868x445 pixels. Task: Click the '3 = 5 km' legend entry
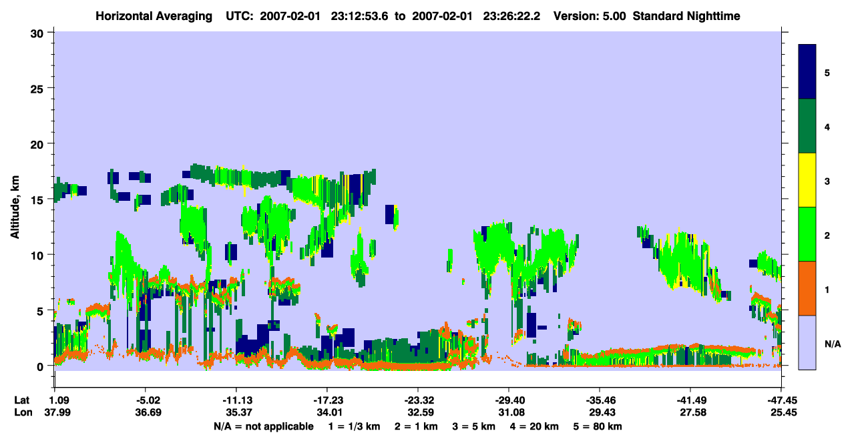(x=474, y=426)
